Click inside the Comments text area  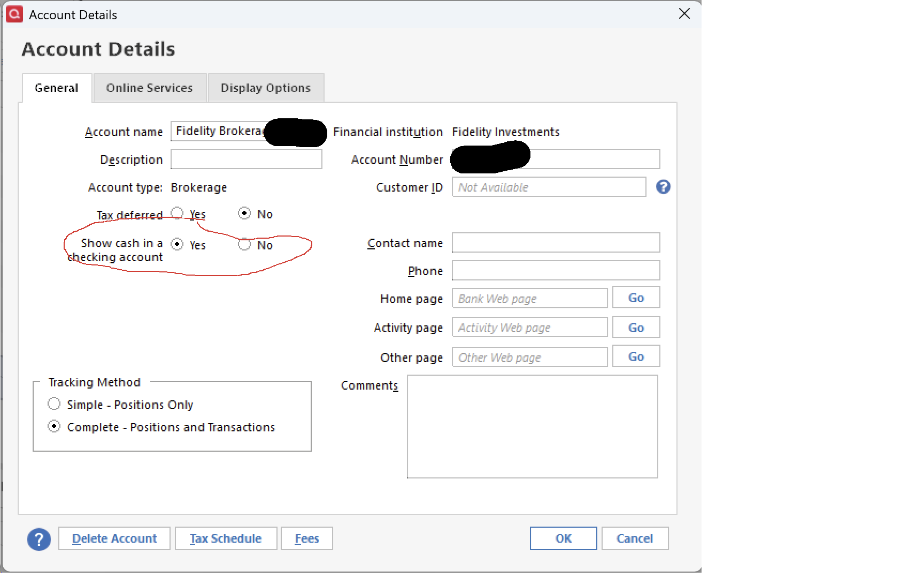point(533,427)
